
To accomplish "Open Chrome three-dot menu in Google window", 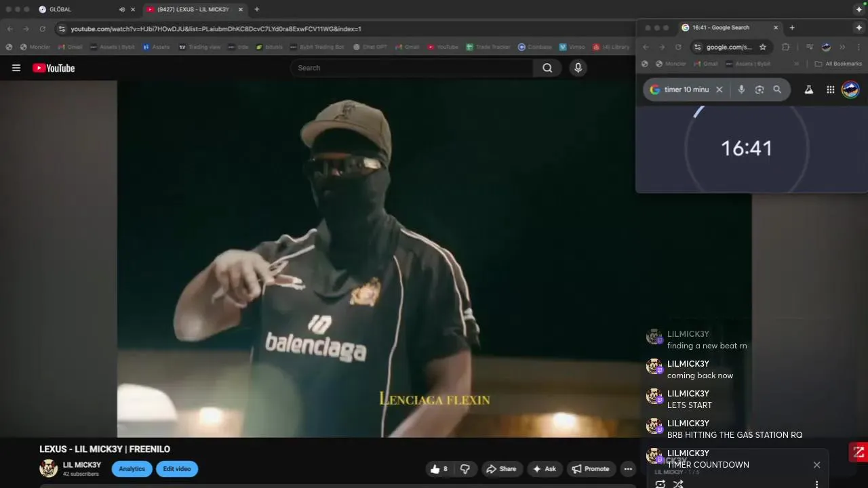I will coord(858,47).
